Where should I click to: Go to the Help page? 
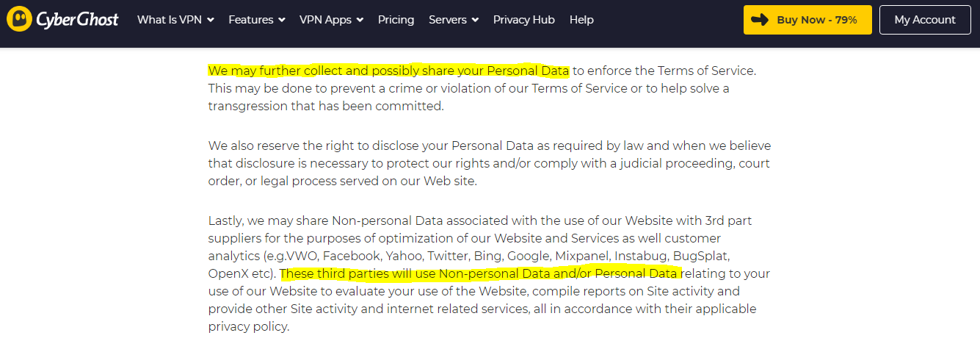tap(581, 20)
